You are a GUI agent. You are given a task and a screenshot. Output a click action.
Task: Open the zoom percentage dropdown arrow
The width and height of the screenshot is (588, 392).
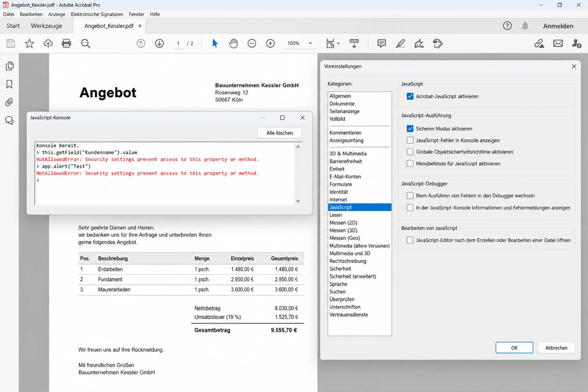(311, 43)
